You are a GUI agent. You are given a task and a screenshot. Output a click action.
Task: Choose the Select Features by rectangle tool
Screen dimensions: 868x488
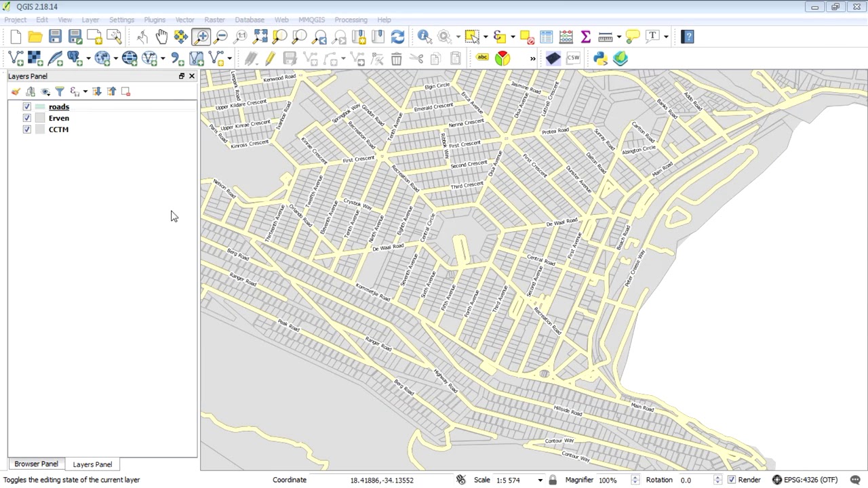[x=472, y=37]
